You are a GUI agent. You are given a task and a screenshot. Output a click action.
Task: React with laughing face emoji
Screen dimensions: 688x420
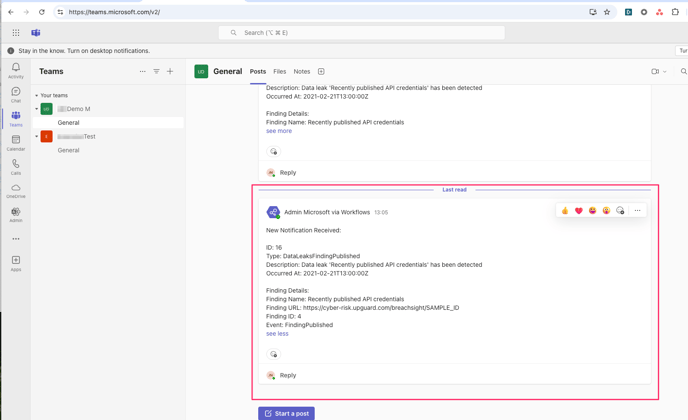coord(592,211)
